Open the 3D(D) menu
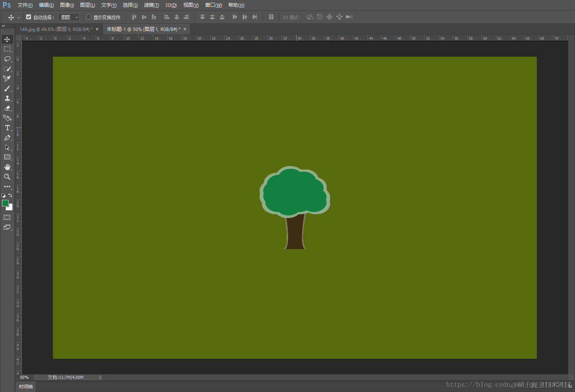The height and width of the screenshot is (392, 575). (171, 5)
